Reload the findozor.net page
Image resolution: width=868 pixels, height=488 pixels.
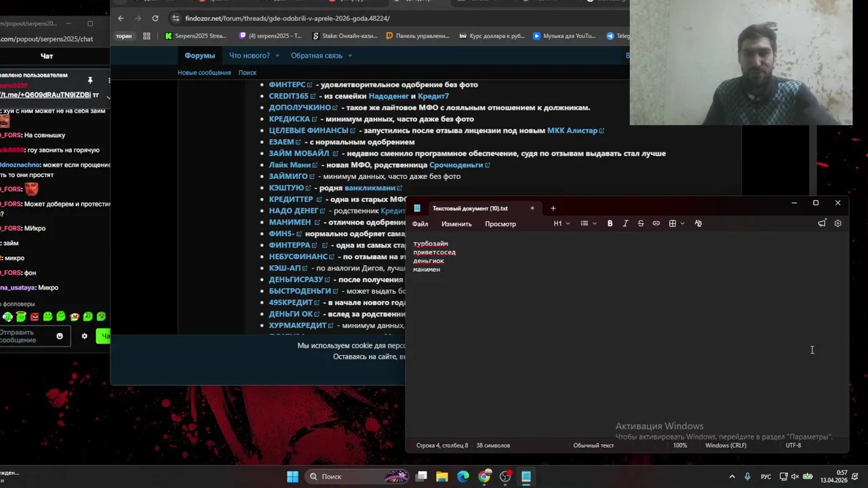pyautogui.click(x=155, y=18)
